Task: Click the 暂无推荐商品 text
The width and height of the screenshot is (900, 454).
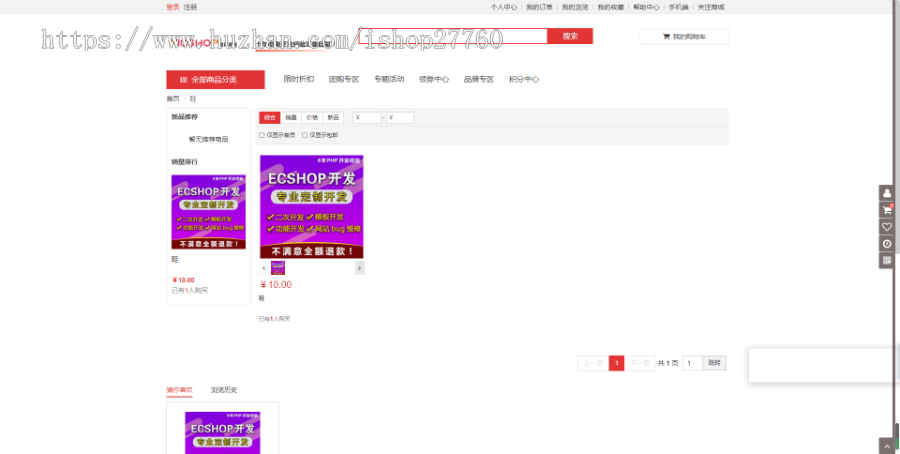Action: click(208, 139)
